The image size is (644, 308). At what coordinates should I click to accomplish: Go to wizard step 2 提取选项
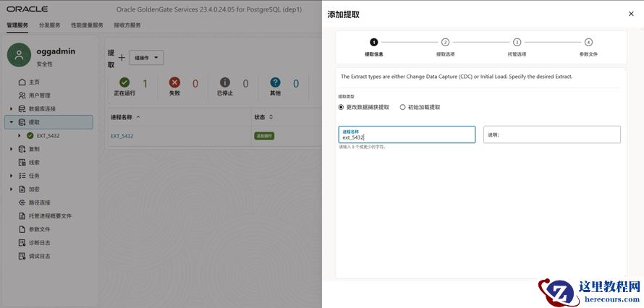pos(445,42)
